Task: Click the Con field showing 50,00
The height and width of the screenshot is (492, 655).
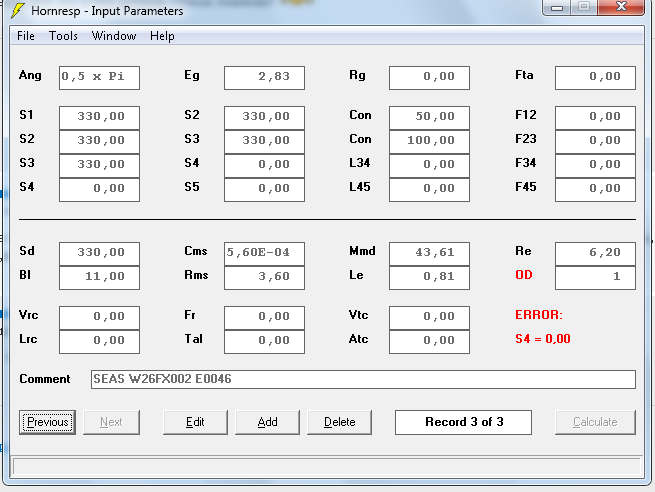Action: coord(429,118)
